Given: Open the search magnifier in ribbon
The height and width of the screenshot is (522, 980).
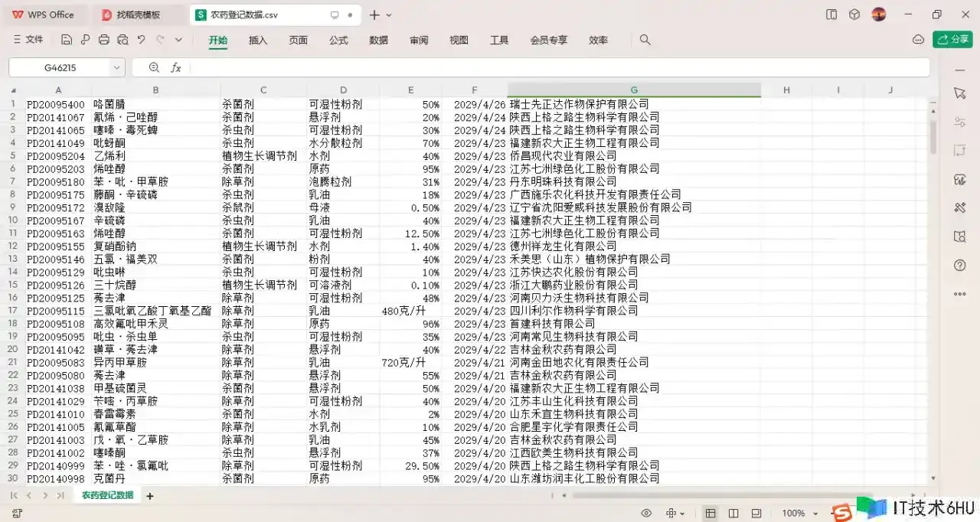Looking at the screenshot, I should (x=645, y=40).
